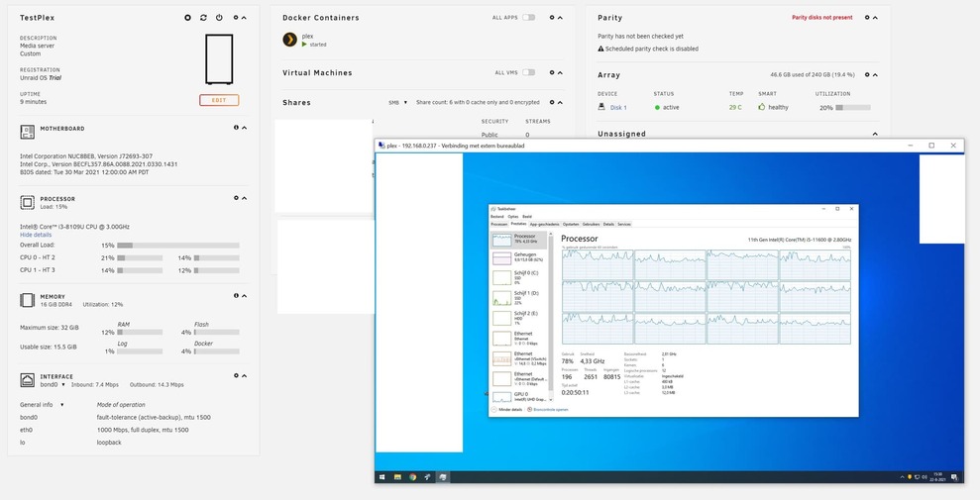The height and width of the screenshot is (500, 980).
Task: Click the Hide details link
Action: click(36, 235)
